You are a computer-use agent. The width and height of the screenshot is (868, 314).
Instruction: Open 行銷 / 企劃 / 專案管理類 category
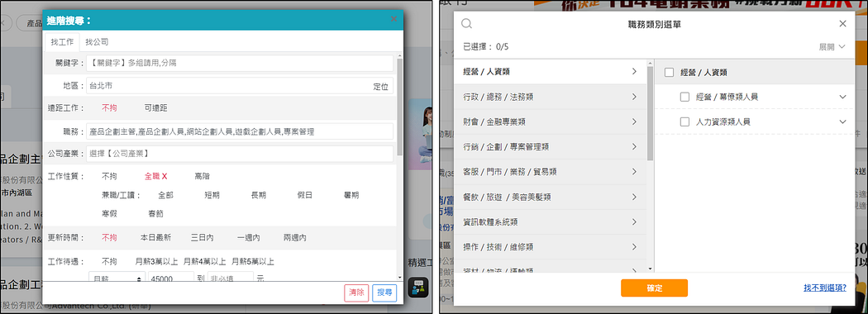click(550, 147)
